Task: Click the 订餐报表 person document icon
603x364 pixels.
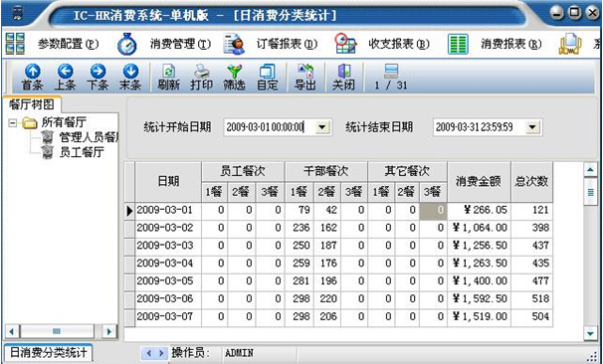Action: [x=234, y=44]
